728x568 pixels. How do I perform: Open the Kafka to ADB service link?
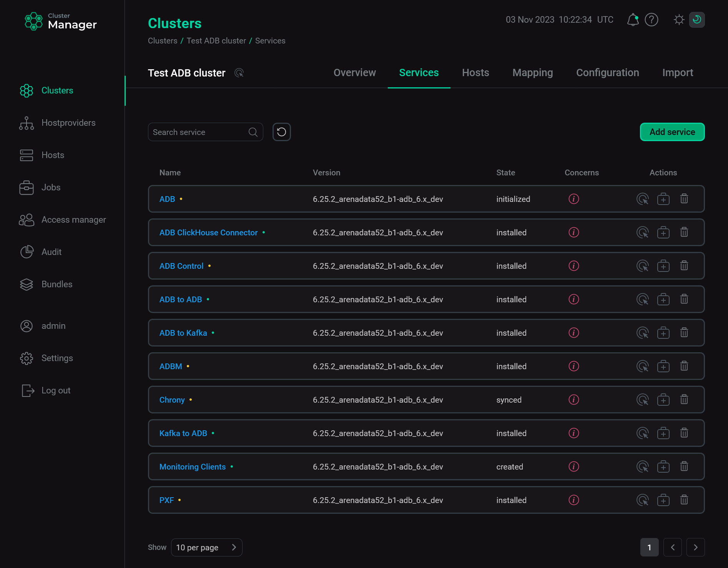[x=183, y=433]
